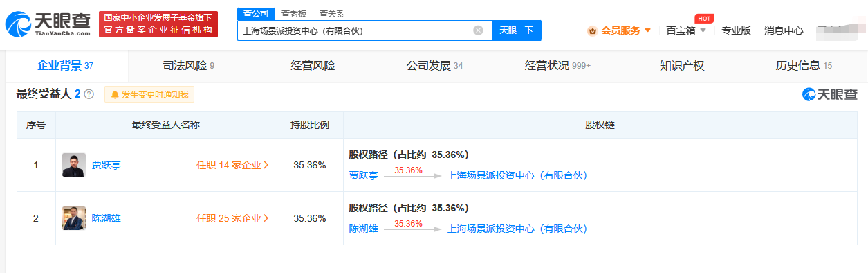This screenshot has height=273, width=868.
Task: Click 陈湖雄 in the equity chain path
Action: [x=363, y=229]
